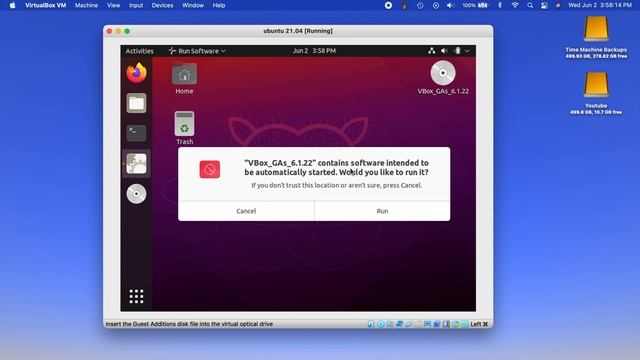Click the 'ubuntu 21.04 [Running]' window title
Viewport: 640px width, 360px height.
pyautogui.click(x=298, y=31)
